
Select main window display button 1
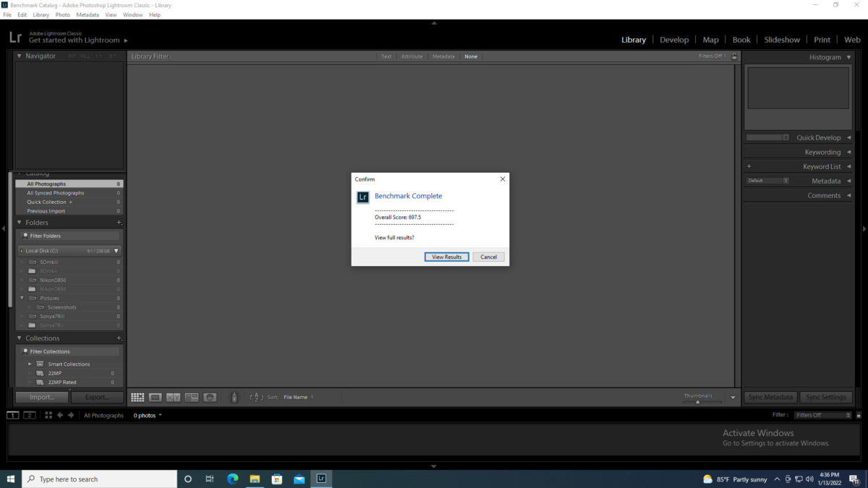pos(13,415)
